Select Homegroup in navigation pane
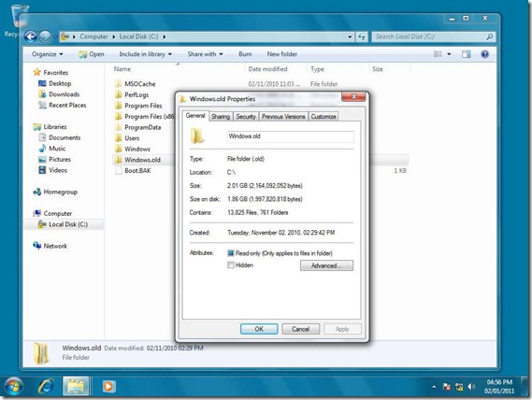The height and width of the screenshot is (400, 532). tap(55, 192)
